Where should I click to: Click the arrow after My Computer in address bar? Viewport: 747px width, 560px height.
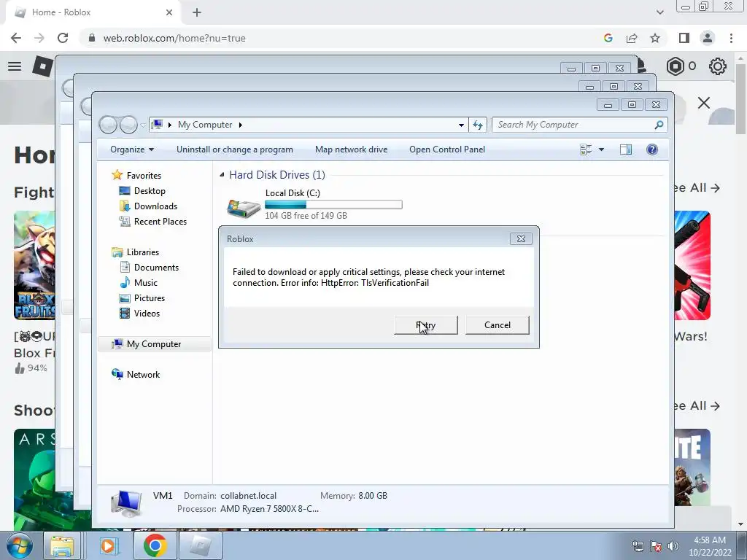pyautogui.click(x=241, y=125)
